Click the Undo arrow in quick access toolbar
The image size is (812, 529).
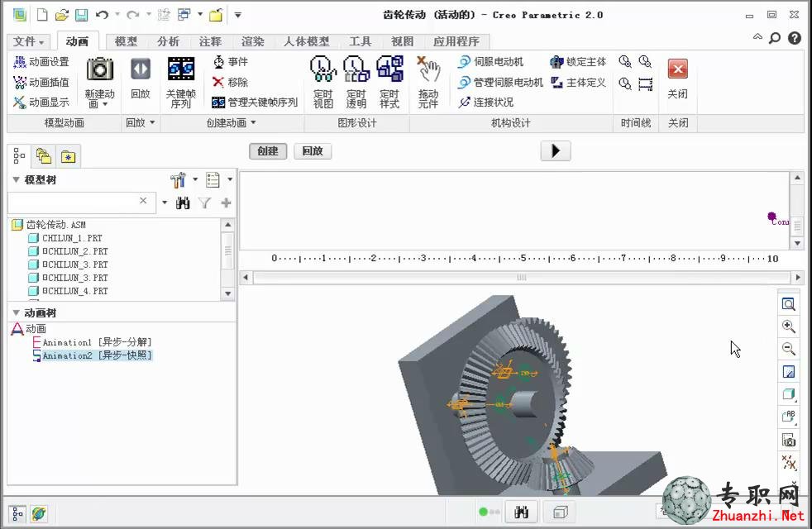[102, 15]
